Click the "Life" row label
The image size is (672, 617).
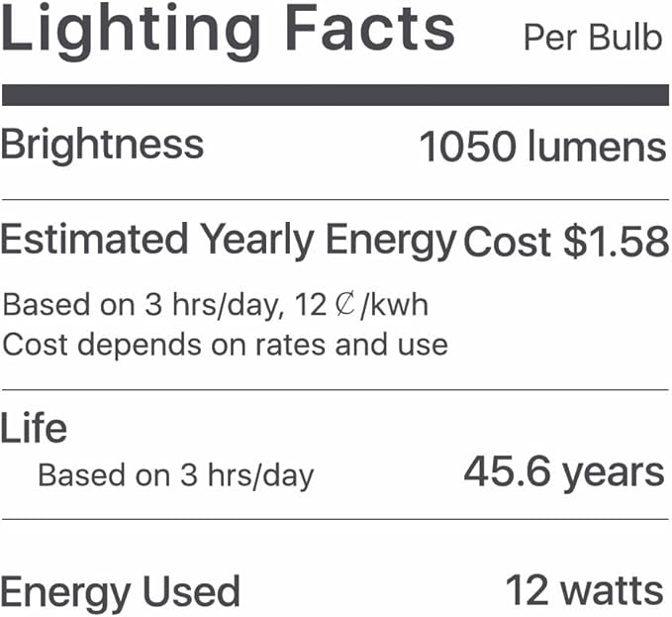coord(34,429)
